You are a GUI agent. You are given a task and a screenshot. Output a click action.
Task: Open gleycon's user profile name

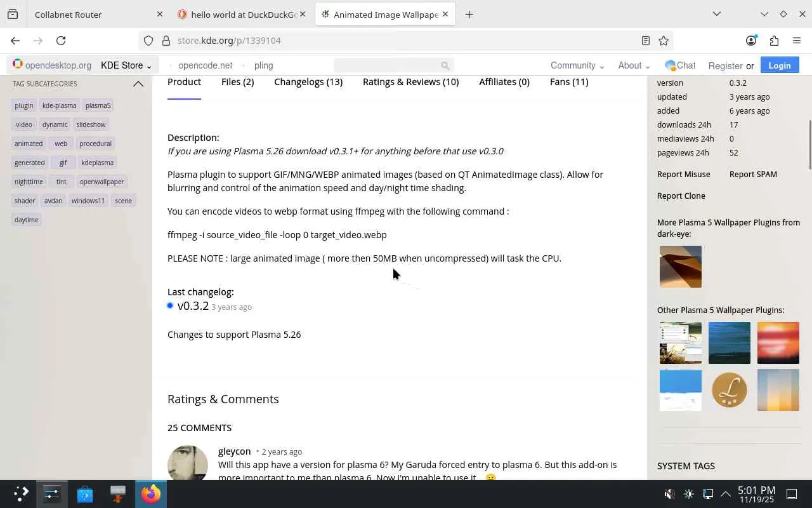click(x=234, y=451)
